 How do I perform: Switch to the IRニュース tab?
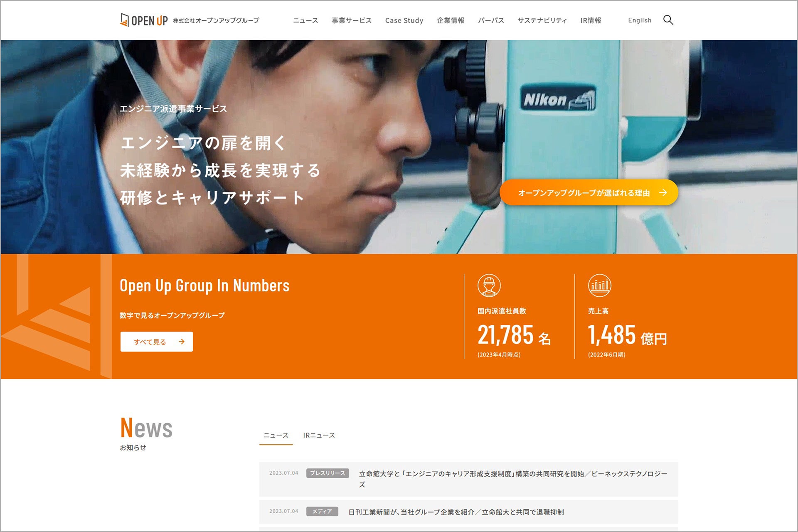[x=319, y=435]
